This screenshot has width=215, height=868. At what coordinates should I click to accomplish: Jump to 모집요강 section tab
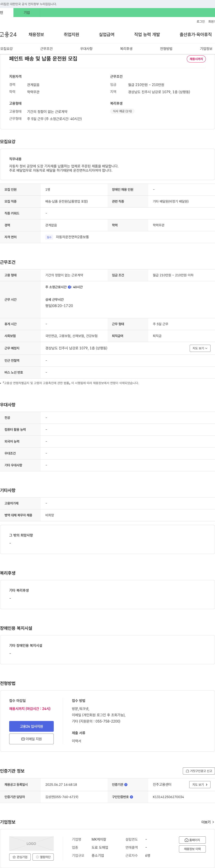click(6, 49)
